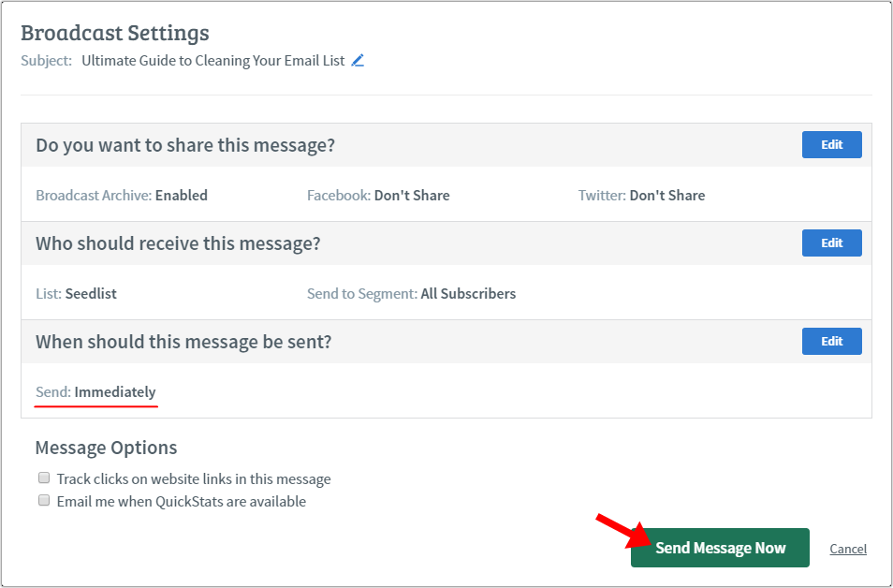Click the underlined Send: Immediately setting
The image size is (893, 588).
pyautogui.click(x=95, y=392)
